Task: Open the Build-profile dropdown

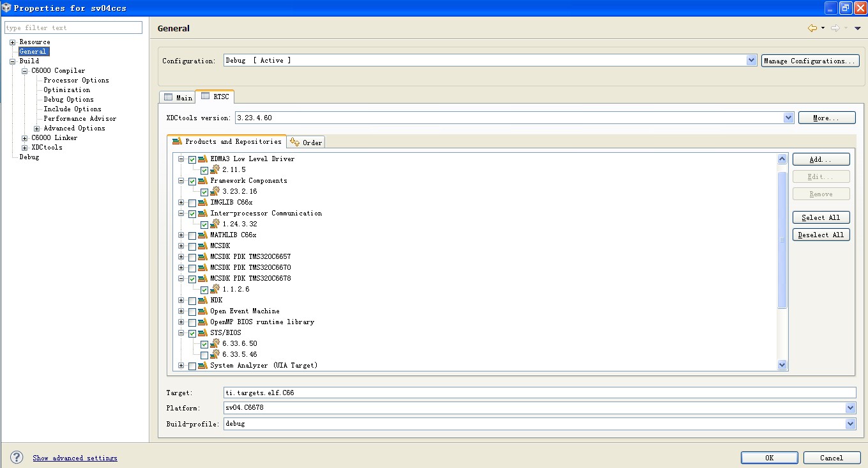Action: [x=850, y=423]
